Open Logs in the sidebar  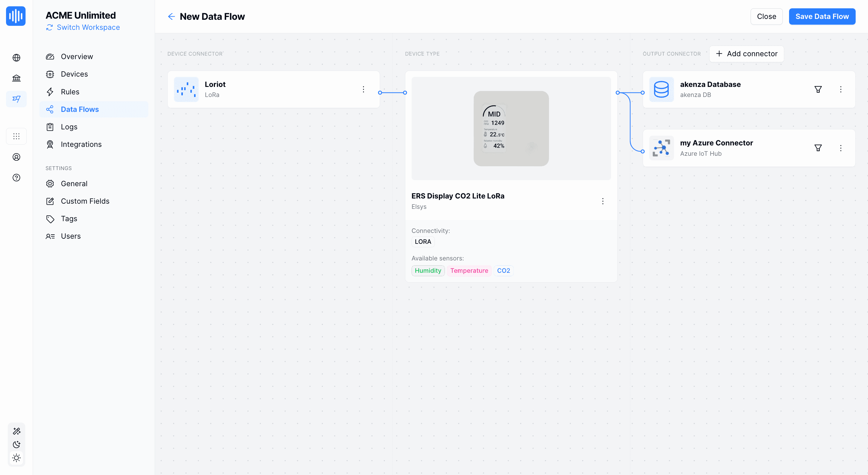tap(94, 127)
